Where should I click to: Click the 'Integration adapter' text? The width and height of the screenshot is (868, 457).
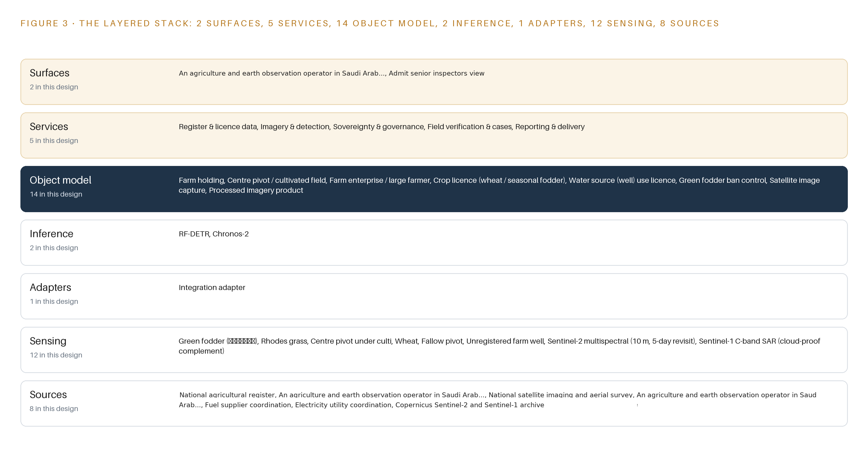point(212,287)
